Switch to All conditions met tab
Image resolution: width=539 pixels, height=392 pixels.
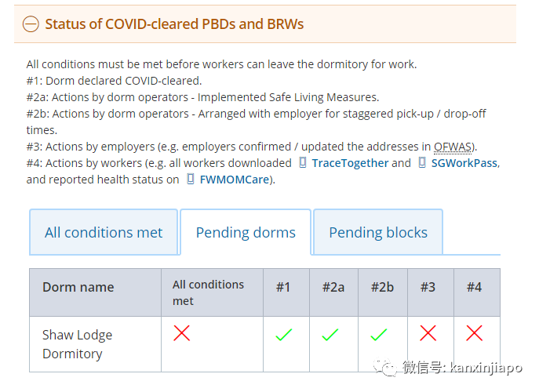(104, 232)
